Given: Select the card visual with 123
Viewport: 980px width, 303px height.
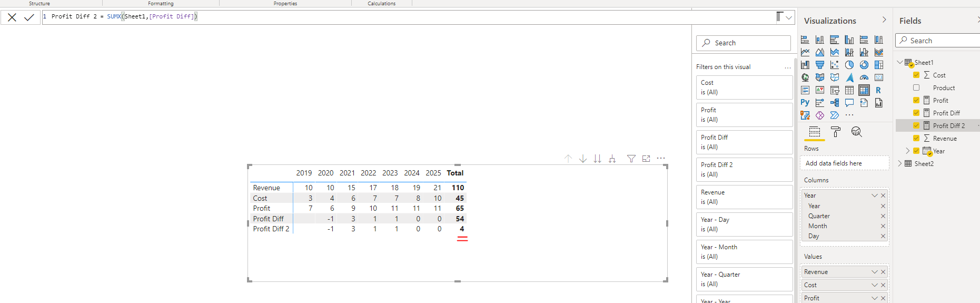Looking at the screenshot, I should tap(879, 77).
